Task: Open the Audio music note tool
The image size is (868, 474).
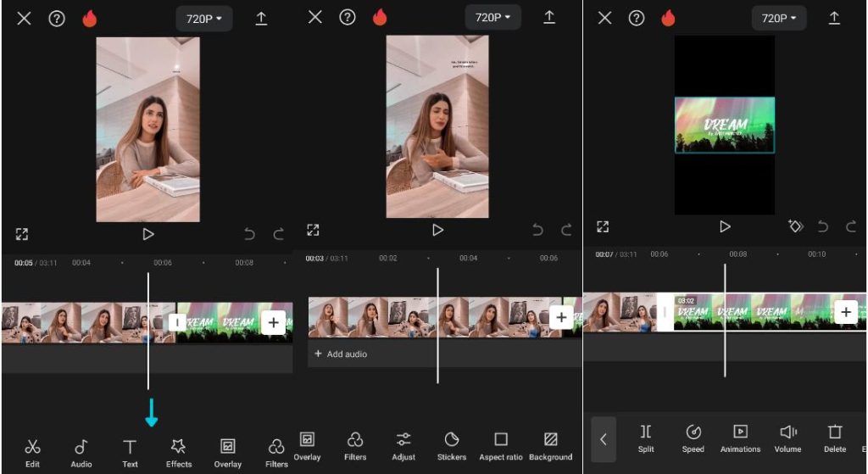Action: click(81, 454)
